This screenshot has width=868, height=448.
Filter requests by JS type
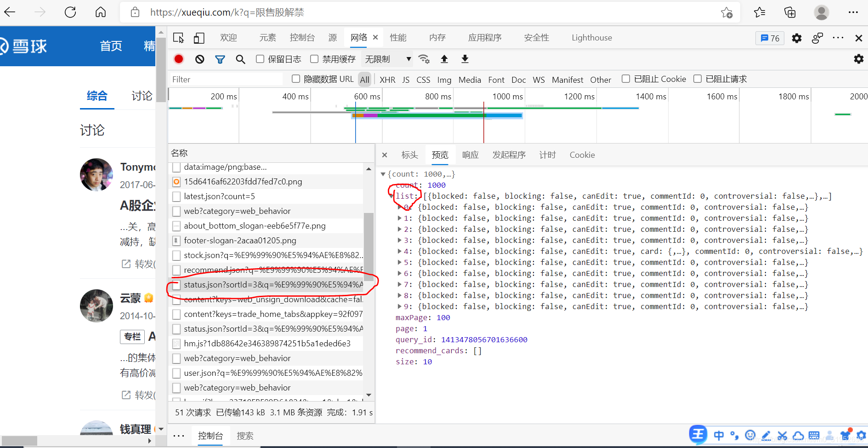406,80
